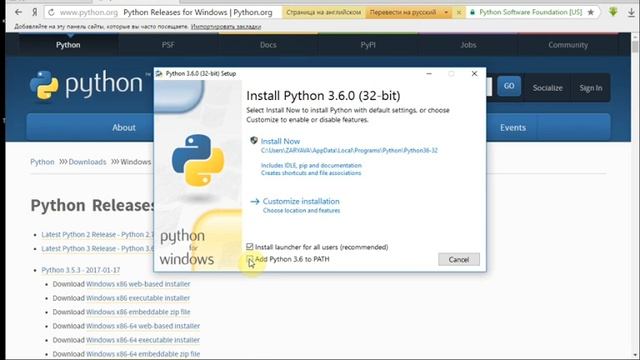Image resolution: width=640 pixels, height=360 pixels.
Task: Click Latest Python 3 Release link
Action: click(x=98, y=249)
